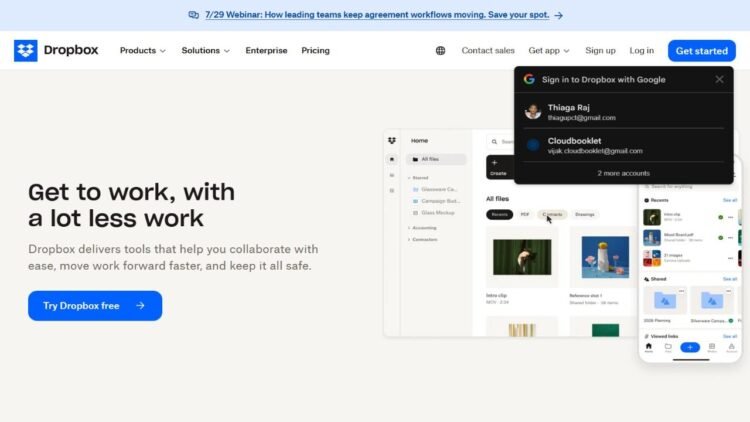Open the Reference shot thumbnail with the vase
The image size is (750, 422).
(x=605, y=257)
